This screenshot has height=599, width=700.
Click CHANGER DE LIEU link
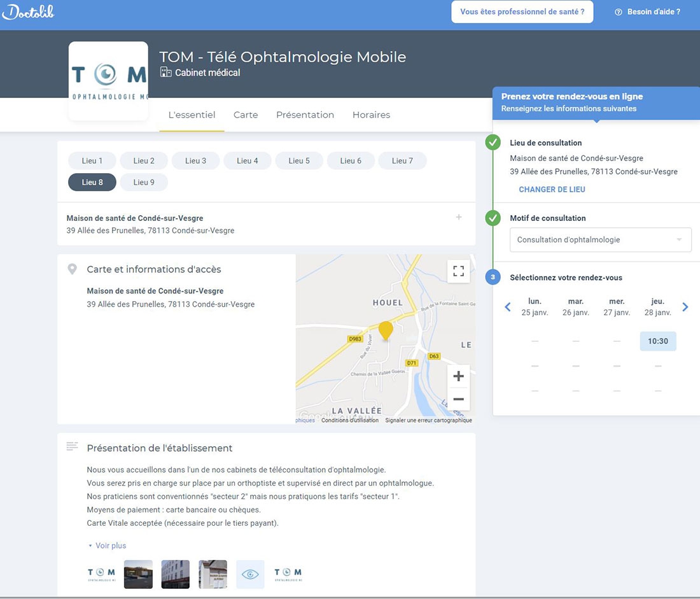[x=552, y=190]
